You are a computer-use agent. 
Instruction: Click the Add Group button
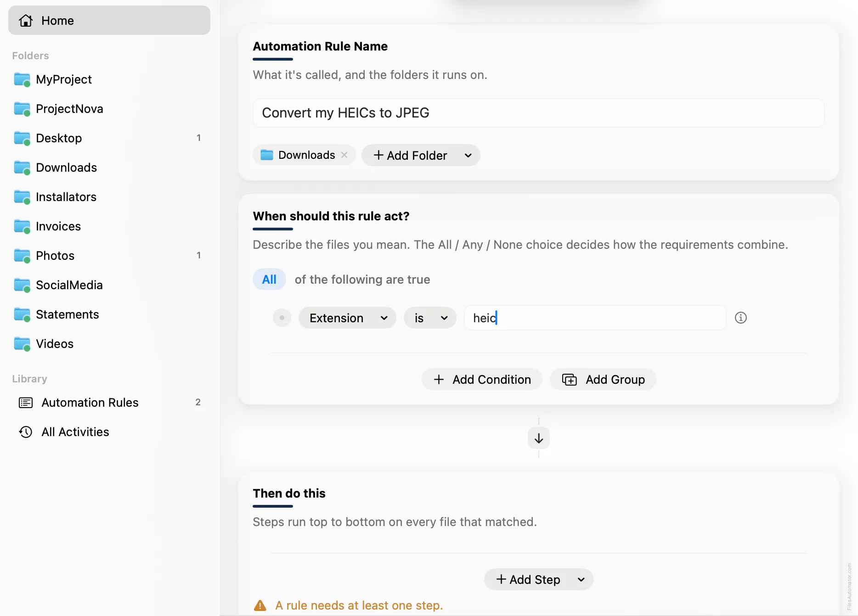pos(603,380)
